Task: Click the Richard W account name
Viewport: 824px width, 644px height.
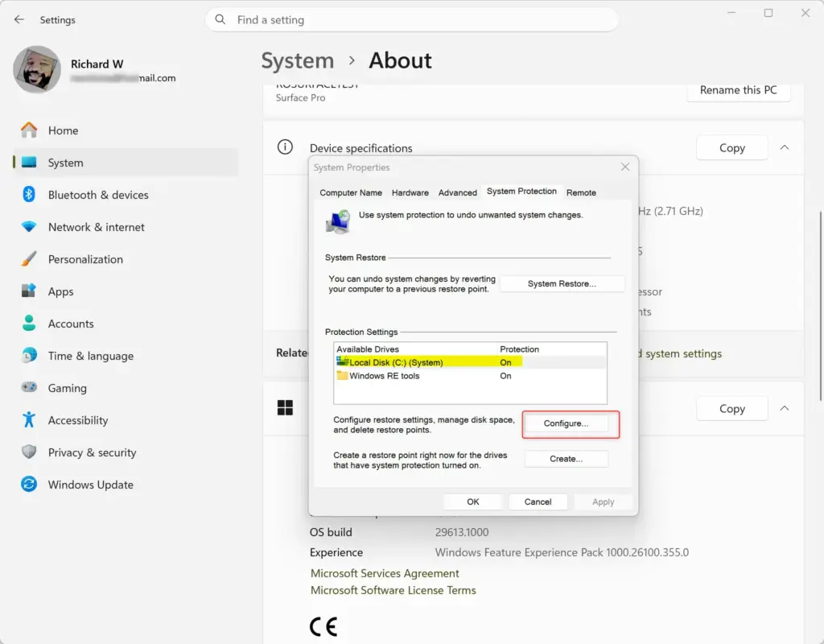Action: click(97, 64)
